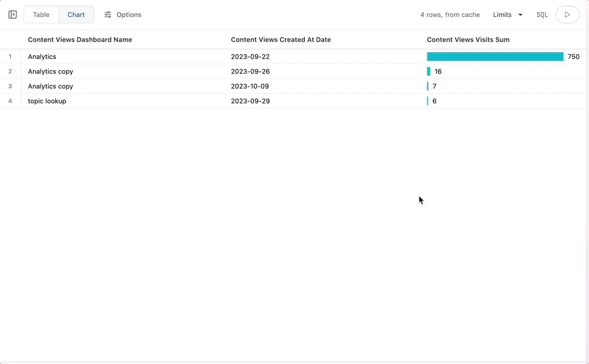Collapse the left sidebar panel
This screenshot has height=364, width=589.
pyautogui.click(x=12, y=14)
